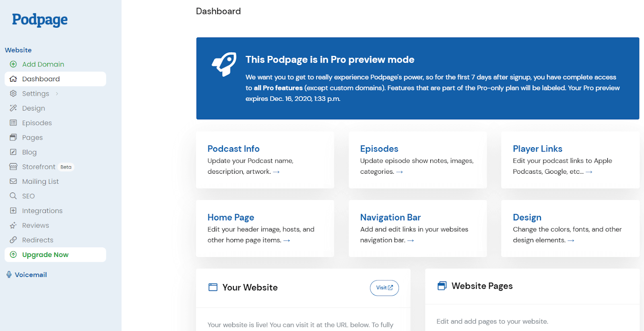Click the Reviews star icon
The height and width of the screenshot is (331, 644).
13,225
